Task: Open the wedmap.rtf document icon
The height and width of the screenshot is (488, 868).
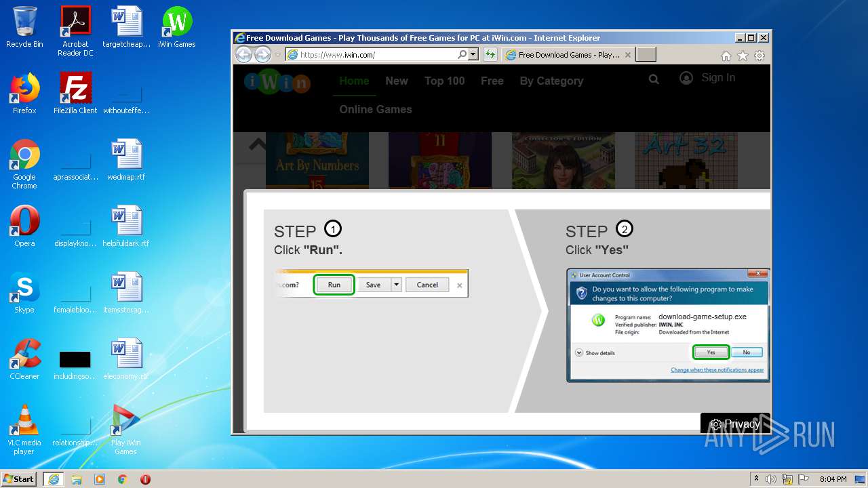Action: (x=126, y=160)
